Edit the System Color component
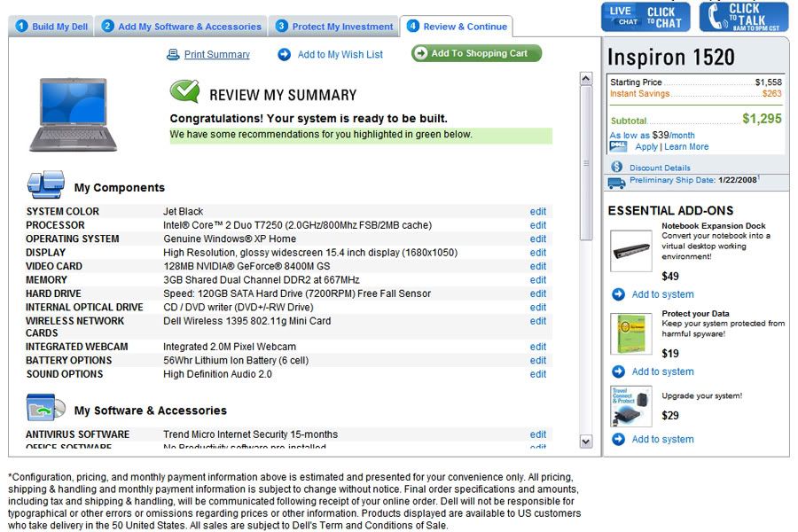This screenshot has height=532, width=798. click(538, 211)
